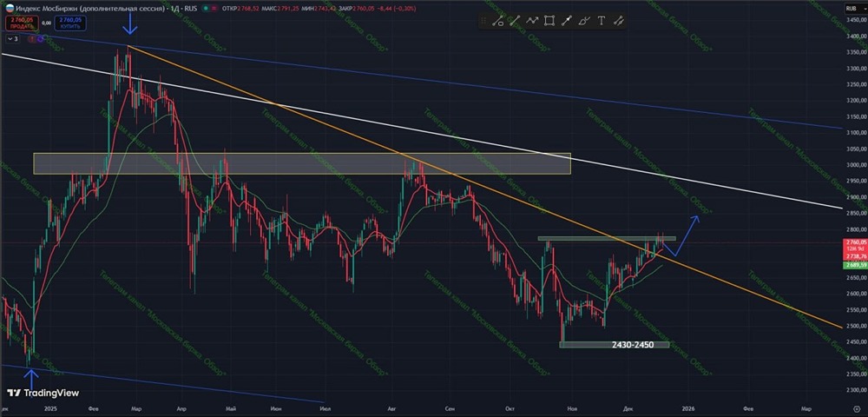Image resolution: width=868 pixels, height=417 pixels.
Task: Click the МАКС 2791,25 high value
Action: pos(280,9)
